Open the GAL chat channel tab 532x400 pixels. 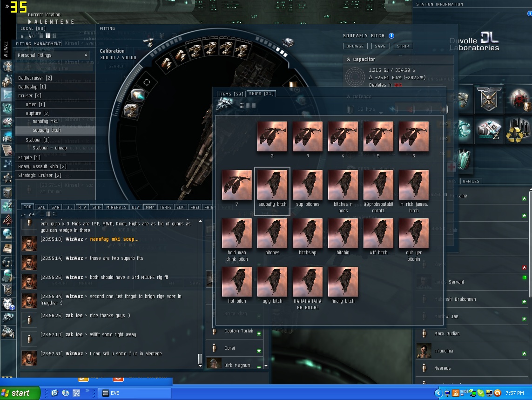point(41,207)
